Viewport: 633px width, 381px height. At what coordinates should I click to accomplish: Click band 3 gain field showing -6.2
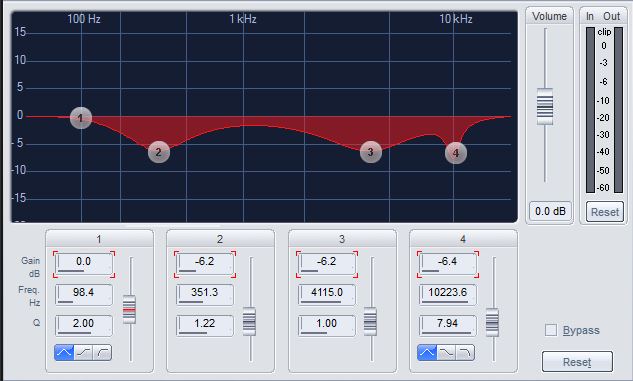[327, 264]
